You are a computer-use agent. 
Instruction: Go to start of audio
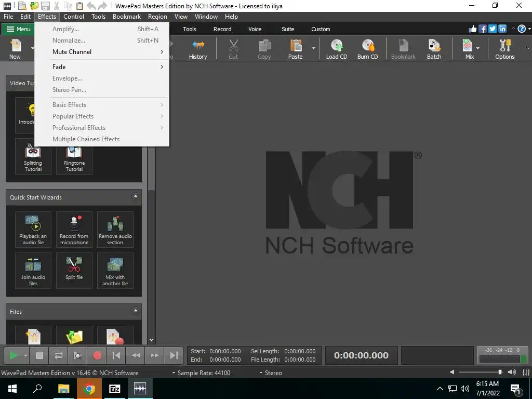[116, 355]
